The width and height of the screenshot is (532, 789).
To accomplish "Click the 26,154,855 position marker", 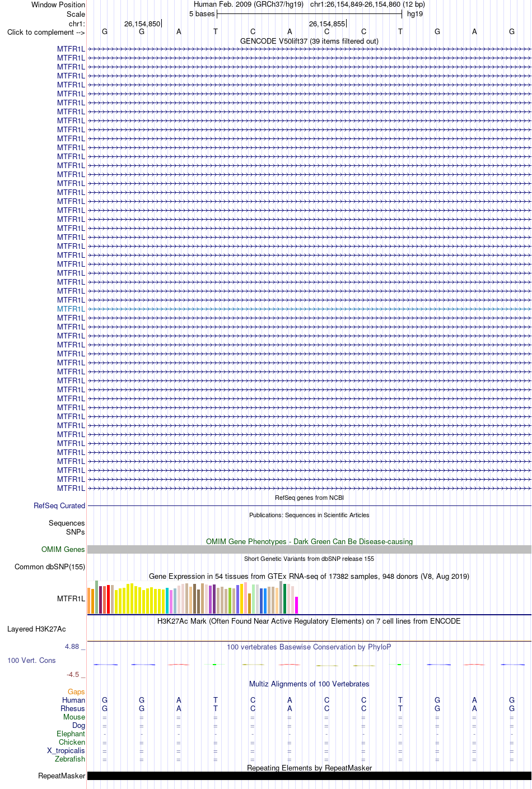I will tap(327, 24).
